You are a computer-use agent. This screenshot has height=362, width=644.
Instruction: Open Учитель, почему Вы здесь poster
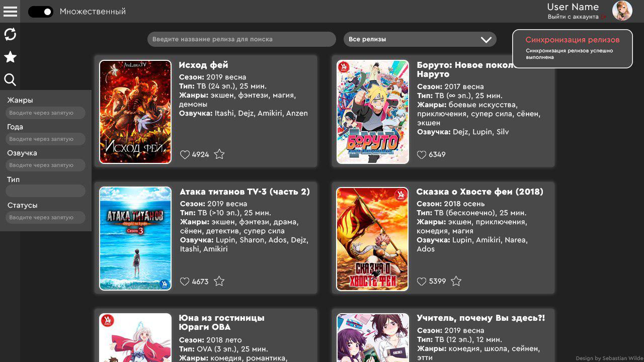pos(373,337)
